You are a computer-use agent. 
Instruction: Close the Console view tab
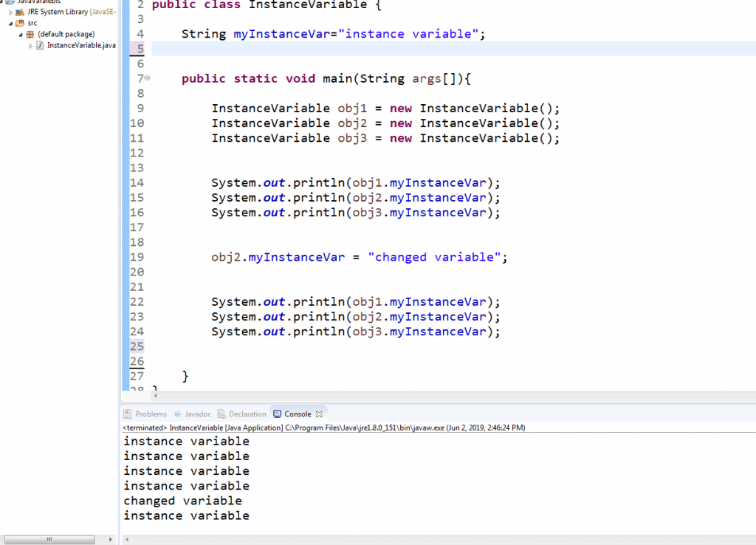(x=319, y=414)
